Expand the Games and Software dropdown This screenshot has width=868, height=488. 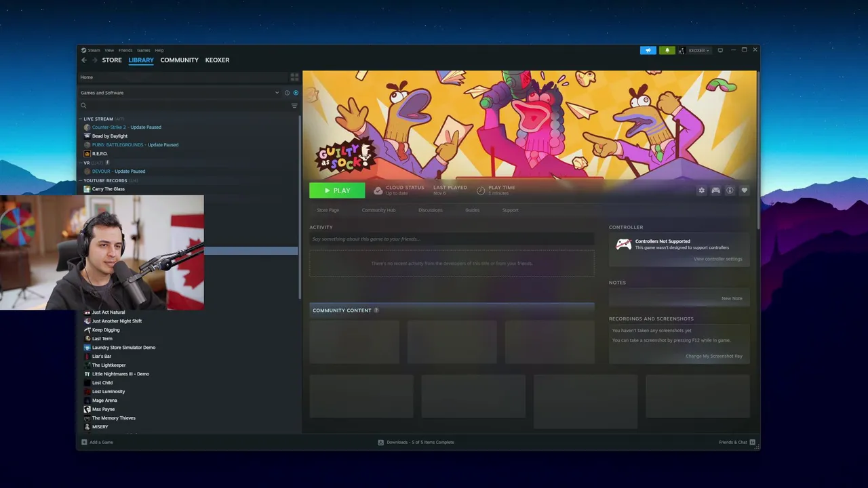pos(277,93)
